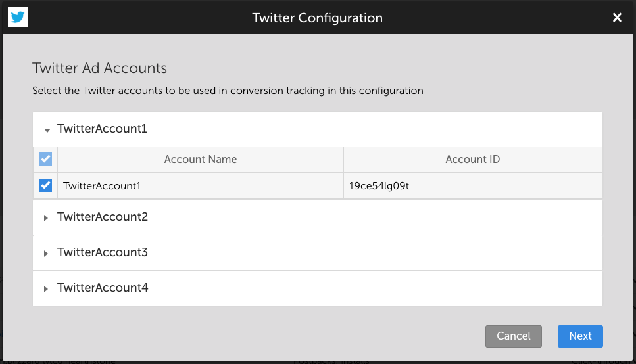Collapse the TwitterAccount1 section arrow

click(x=47, y=130)
